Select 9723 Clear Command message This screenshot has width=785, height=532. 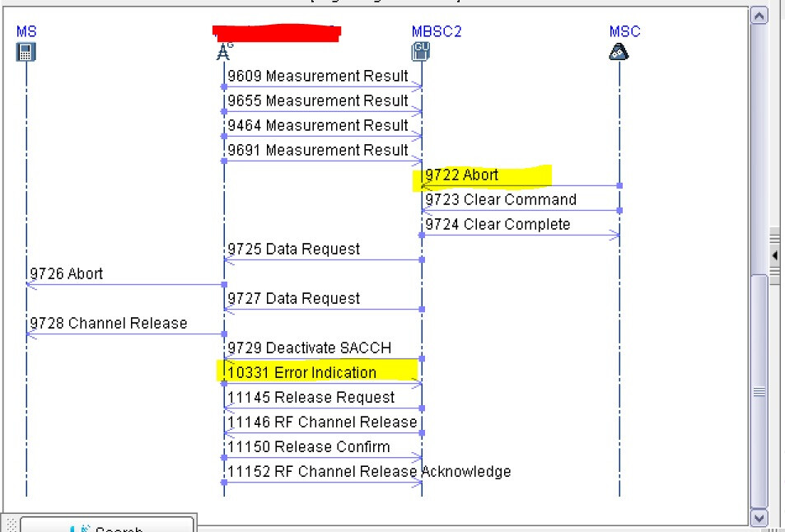point(501,199)
